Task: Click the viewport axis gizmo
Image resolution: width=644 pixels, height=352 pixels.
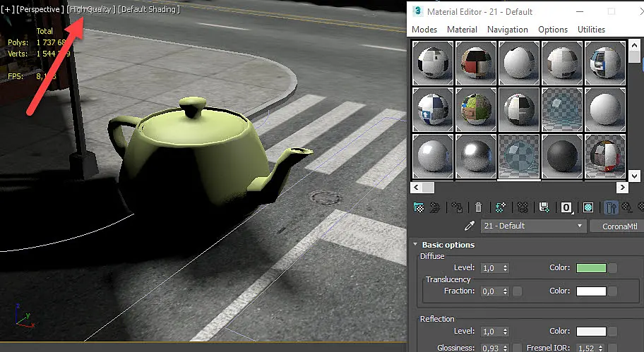Action: coord(24,316)
